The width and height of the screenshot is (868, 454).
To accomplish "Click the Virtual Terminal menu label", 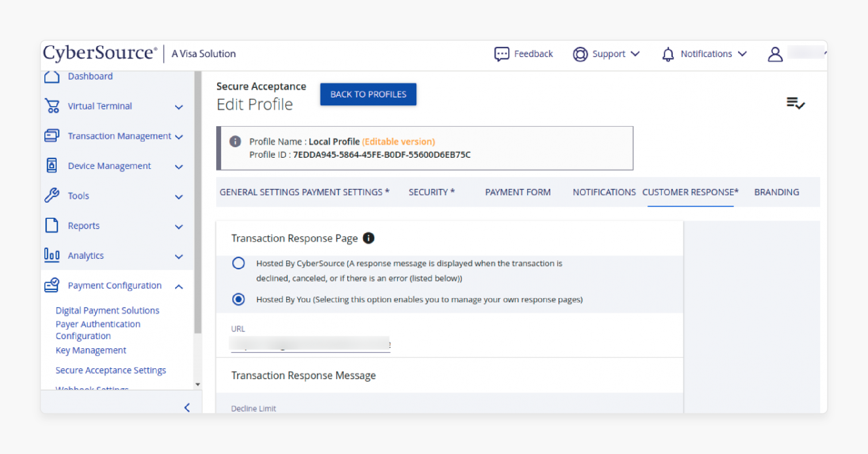I will tap(100, 106).
